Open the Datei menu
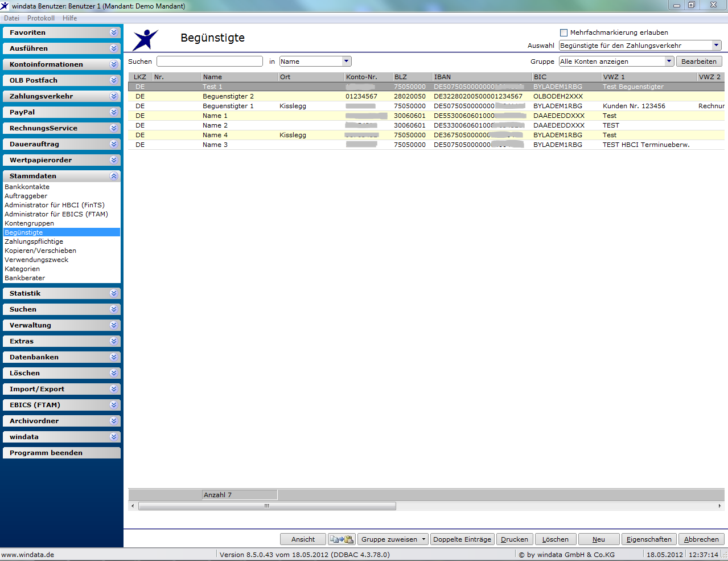The height and width of the screenshot is (561, 728). [11, 18]
